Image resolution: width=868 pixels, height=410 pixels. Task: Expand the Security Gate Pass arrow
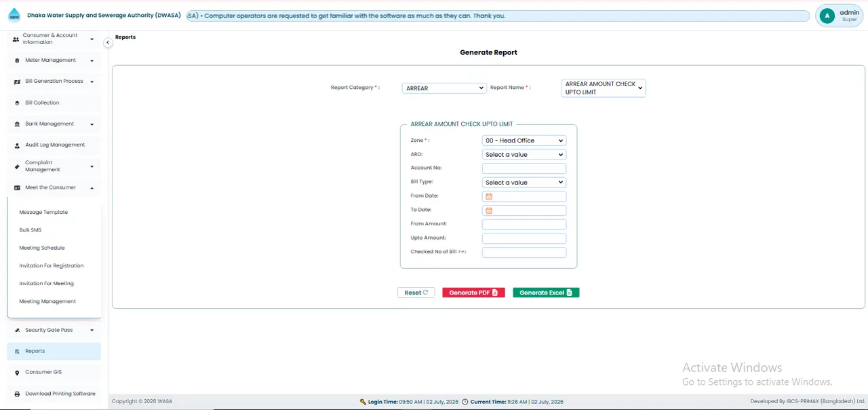[92, 331]
